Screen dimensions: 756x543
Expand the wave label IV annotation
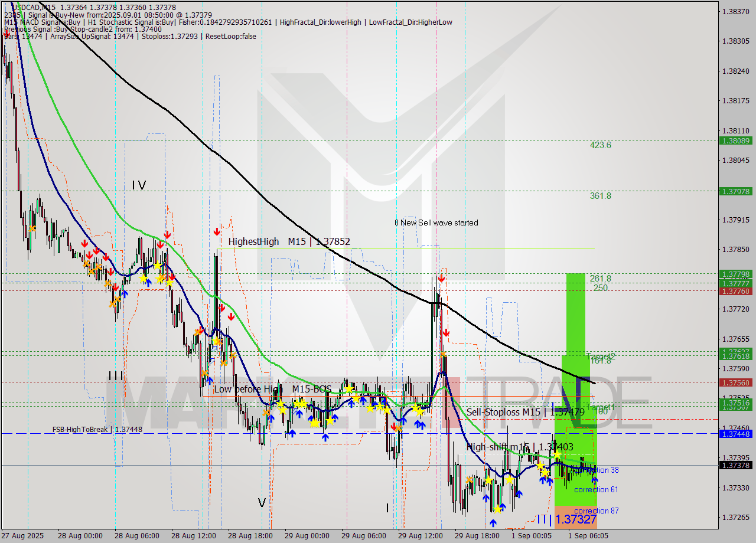tap(139, 186)
